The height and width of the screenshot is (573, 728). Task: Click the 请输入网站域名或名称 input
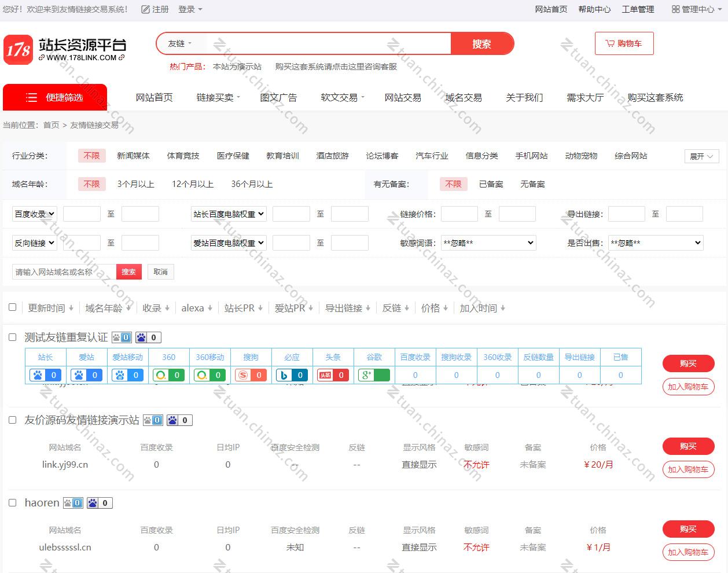(x=64, y=272)
